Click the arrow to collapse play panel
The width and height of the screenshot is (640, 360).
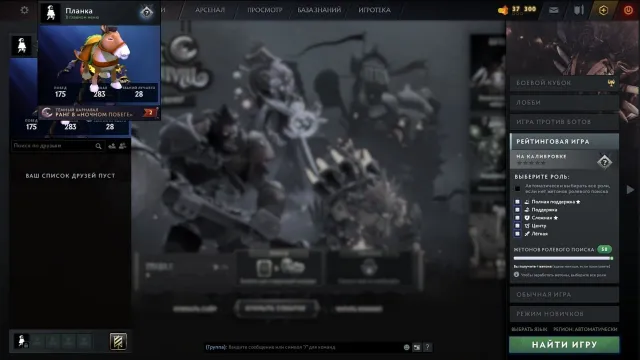pos(630,189)
